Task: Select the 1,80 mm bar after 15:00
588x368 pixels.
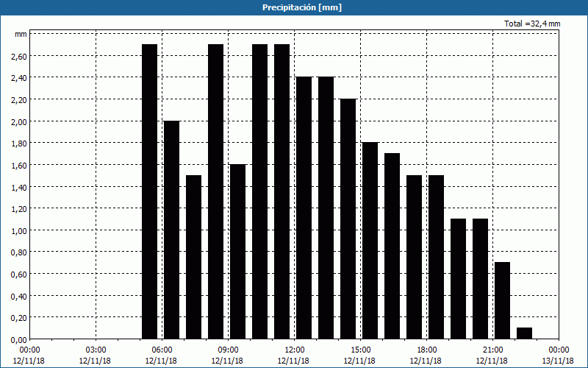Action: click(370, 241)
